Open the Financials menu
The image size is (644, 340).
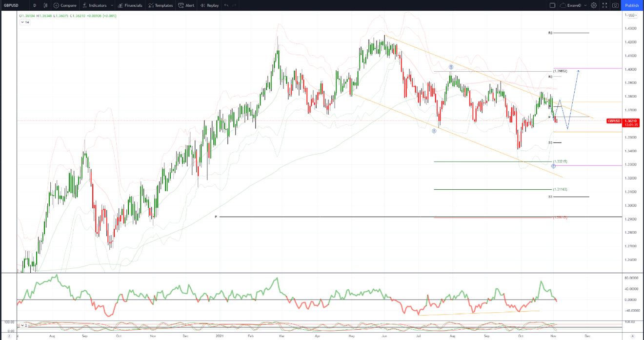[131, 5]
